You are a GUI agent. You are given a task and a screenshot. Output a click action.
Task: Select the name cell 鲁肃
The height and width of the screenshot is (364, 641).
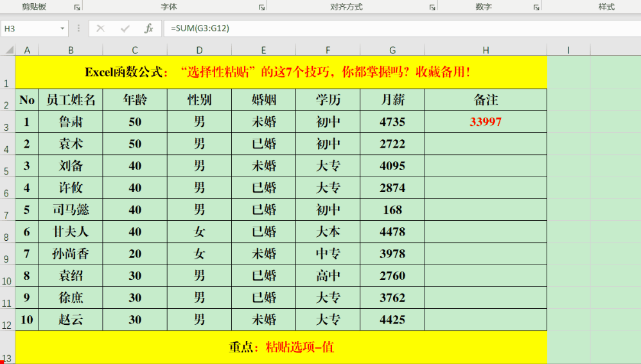tap(71, 122)
